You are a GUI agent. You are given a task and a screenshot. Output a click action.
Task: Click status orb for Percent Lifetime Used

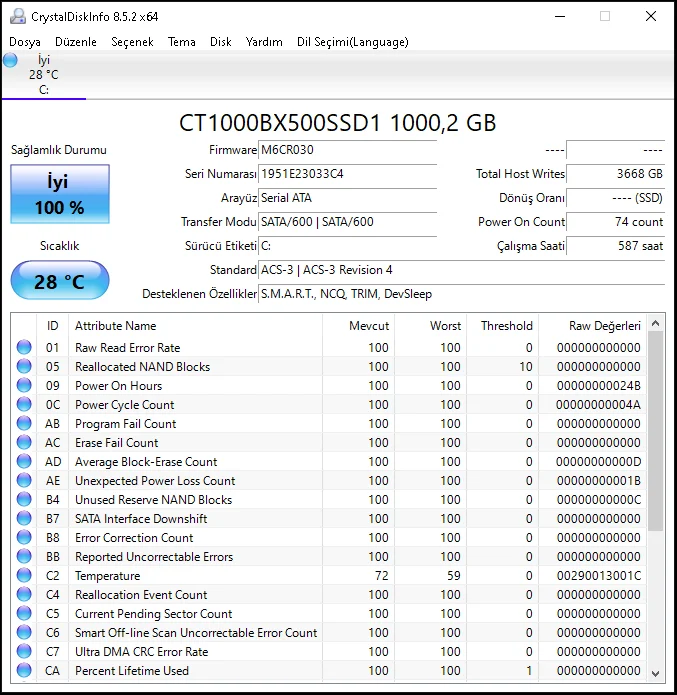[24, 671]
